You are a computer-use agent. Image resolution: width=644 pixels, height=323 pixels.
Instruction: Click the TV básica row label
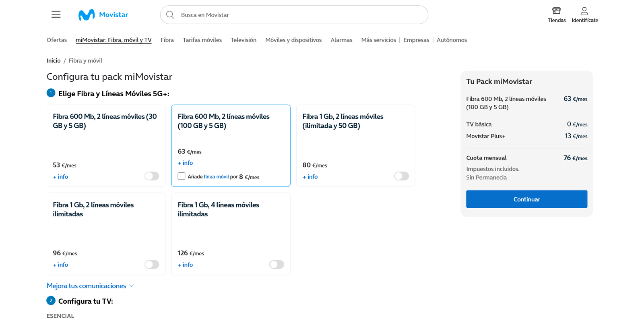[479, 124]
